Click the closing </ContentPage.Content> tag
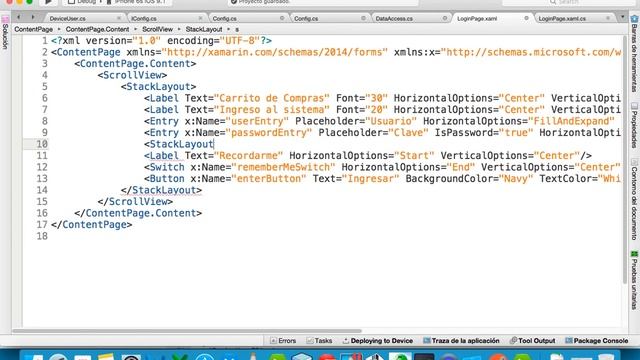This screenshot has height=360, width=640. pyautogui.click(x=138, y=213)
